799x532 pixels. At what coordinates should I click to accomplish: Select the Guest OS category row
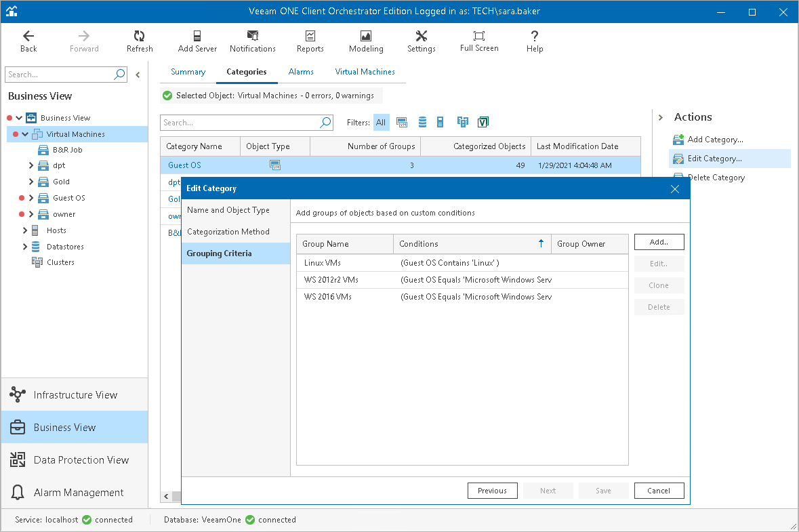tap(401, 165)
